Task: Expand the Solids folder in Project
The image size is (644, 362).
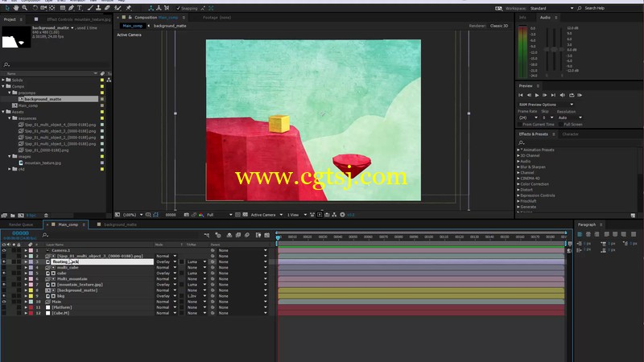Action: (3, 80)
